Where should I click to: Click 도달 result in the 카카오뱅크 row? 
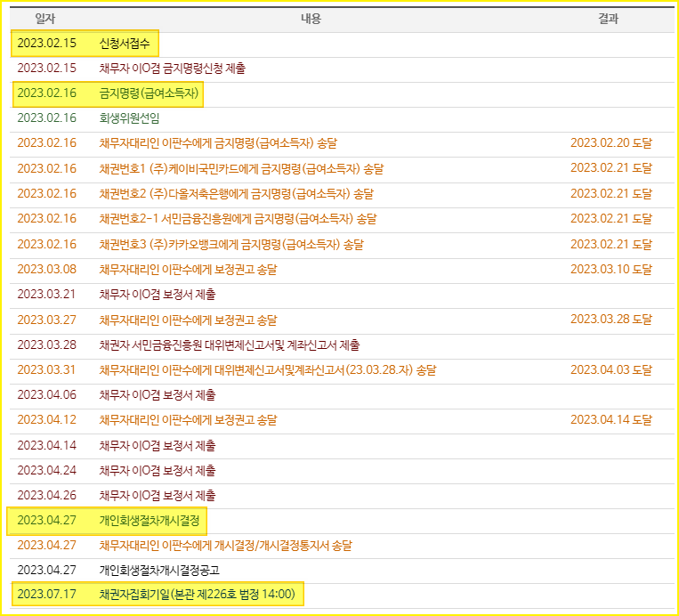coord(611,244)
